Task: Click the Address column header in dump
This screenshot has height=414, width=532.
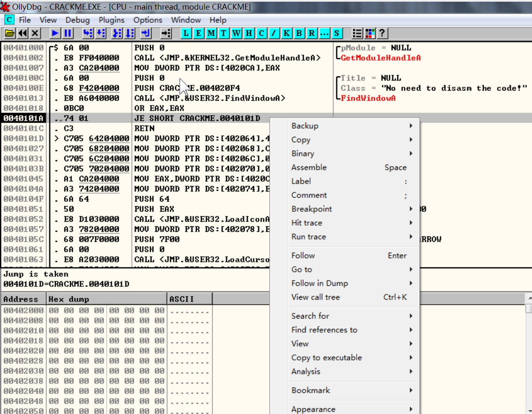Action: pyautogui.click(x=23, y=299)
